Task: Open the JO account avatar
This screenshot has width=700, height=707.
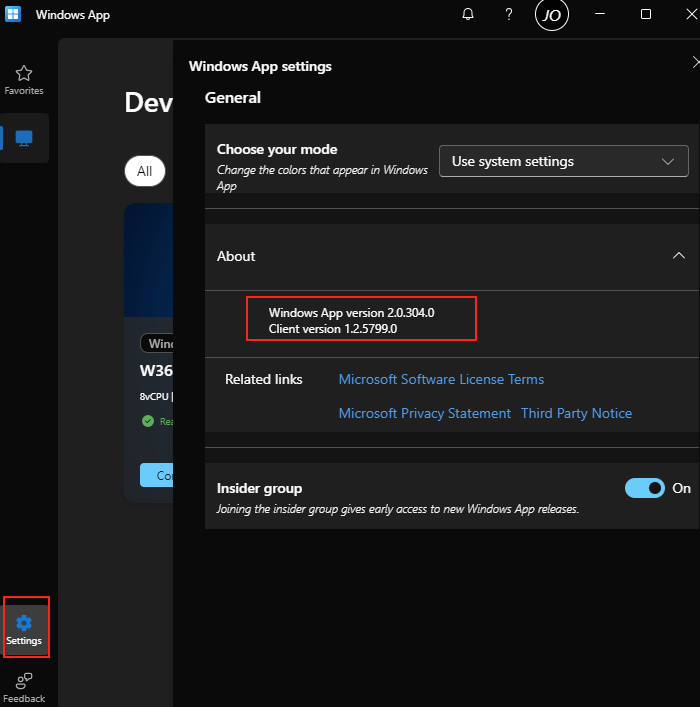Action: coord(552,15)
